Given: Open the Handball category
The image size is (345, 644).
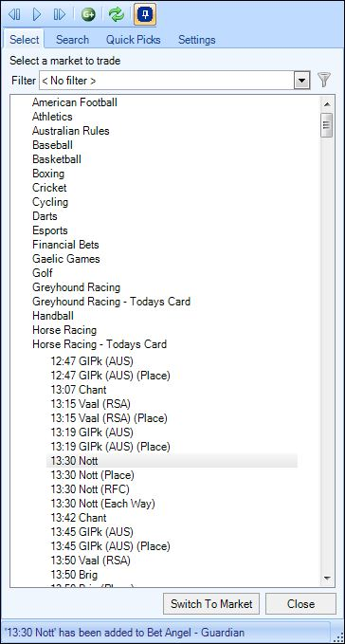Looking at the screenshot, I should pyautogui.click(x=53, y=316).
